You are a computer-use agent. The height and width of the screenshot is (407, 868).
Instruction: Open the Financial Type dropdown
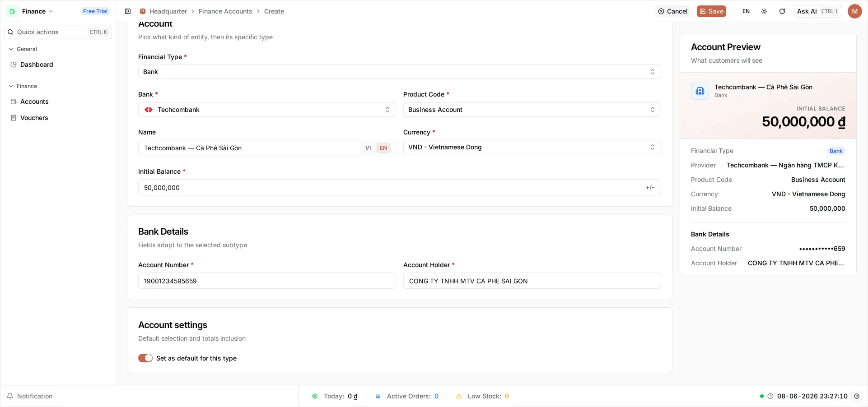[x=400, y=72]
